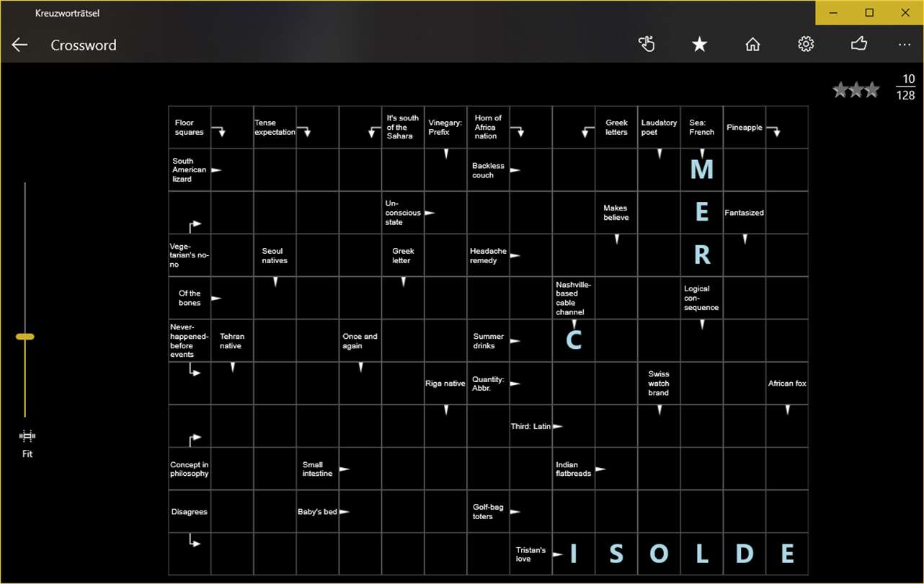924x584 pixels.
Task: Select the 'Logical consequence' clue cell
Action: pos(701,298)
